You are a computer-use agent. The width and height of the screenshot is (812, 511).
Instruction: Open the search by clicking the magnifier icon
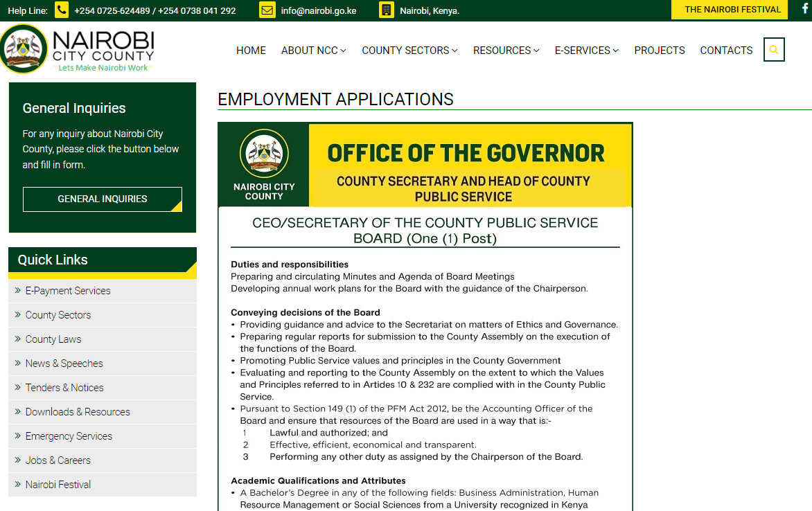(x=774, y=49)
